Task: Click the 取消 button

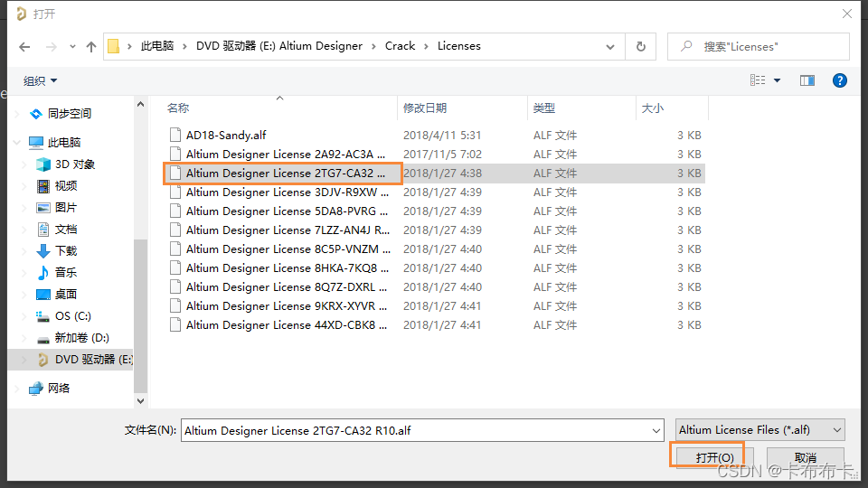Action: (805, 458)
